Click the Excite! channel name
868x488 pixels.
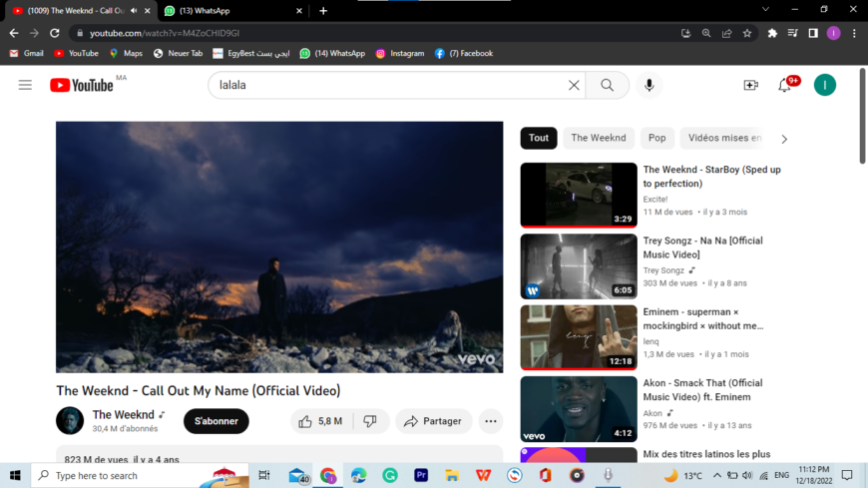[x=654, y=199]
